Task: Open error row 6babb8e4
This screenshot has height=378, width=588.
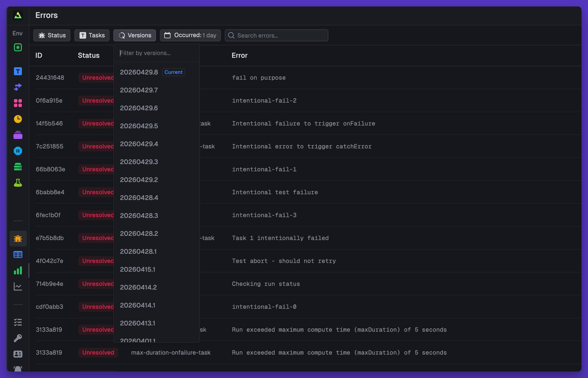Action: (305, 192)
